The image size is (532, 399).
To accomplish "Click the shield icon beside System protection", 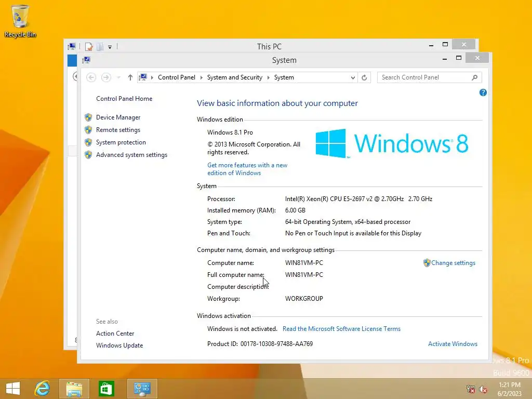I will (88, 142).
